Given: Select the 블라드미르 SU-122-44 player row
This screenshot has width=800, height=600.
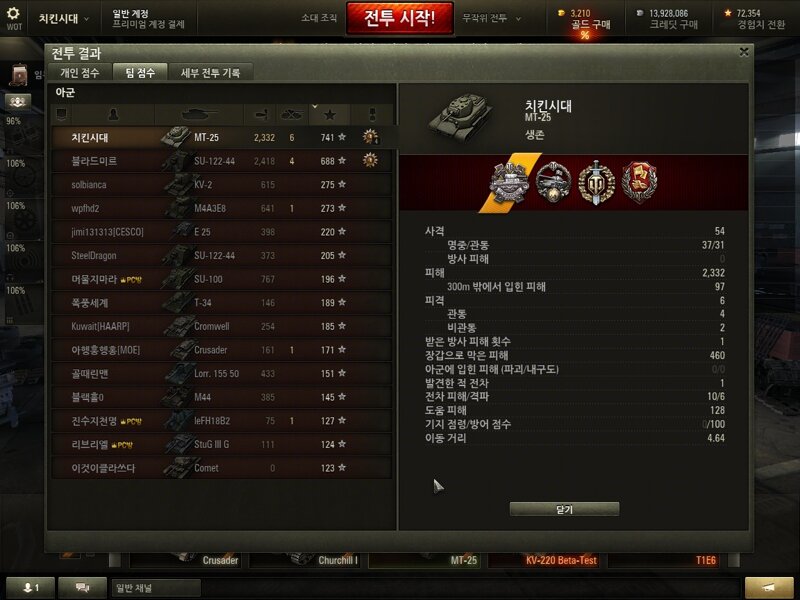Looking at the screenshot, I should [x=222, y=161].
